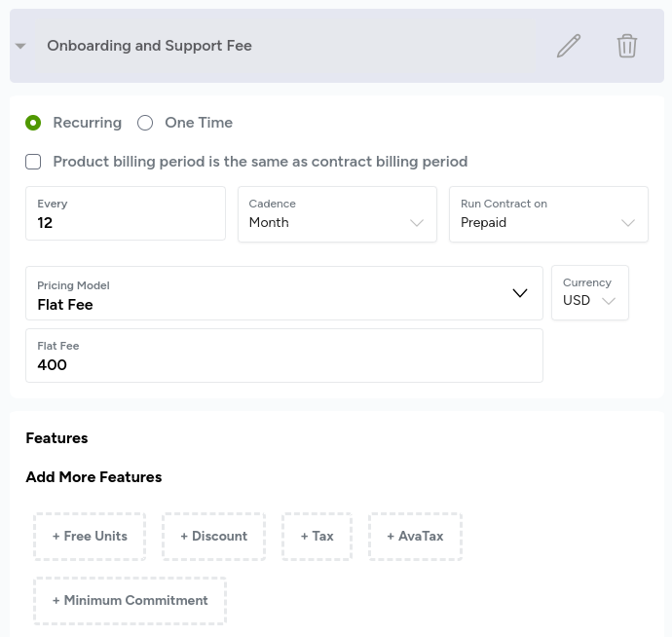Add a Discount feature
Image resolution: width=672 pixels, height=637 pixels.
(213, 537)
